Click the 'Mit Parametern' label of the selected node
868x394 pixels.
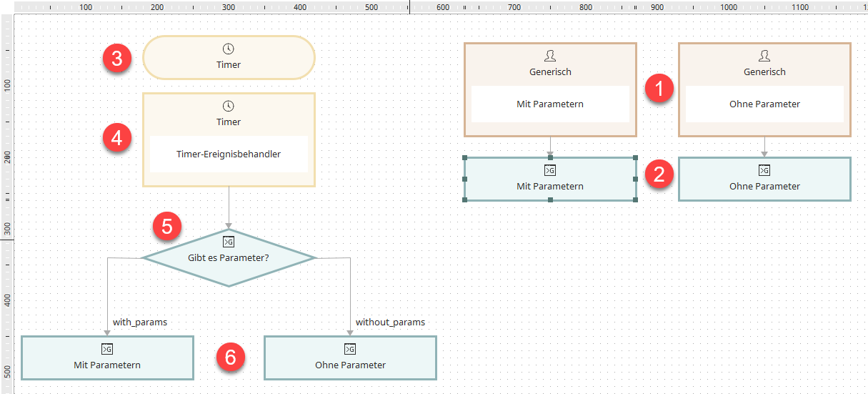(x=550, y=186)
